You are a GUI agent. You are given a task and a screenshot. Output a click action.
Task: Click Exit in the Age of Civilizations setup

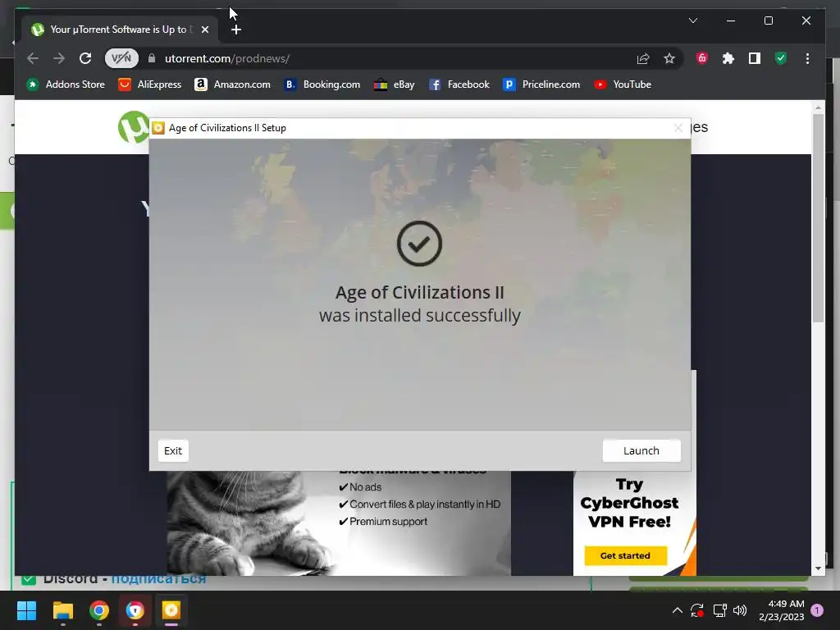point(173,450)
